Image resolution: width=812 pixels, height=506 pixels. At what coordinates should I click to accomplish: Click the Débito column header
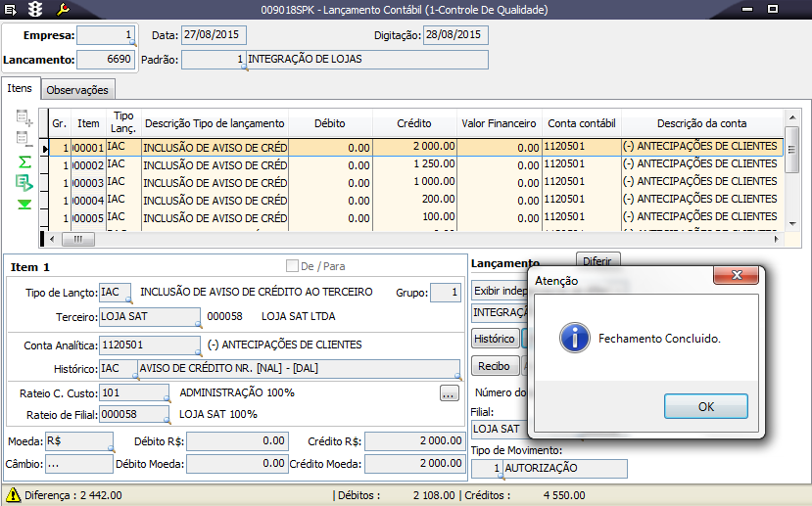pos(330,123)
